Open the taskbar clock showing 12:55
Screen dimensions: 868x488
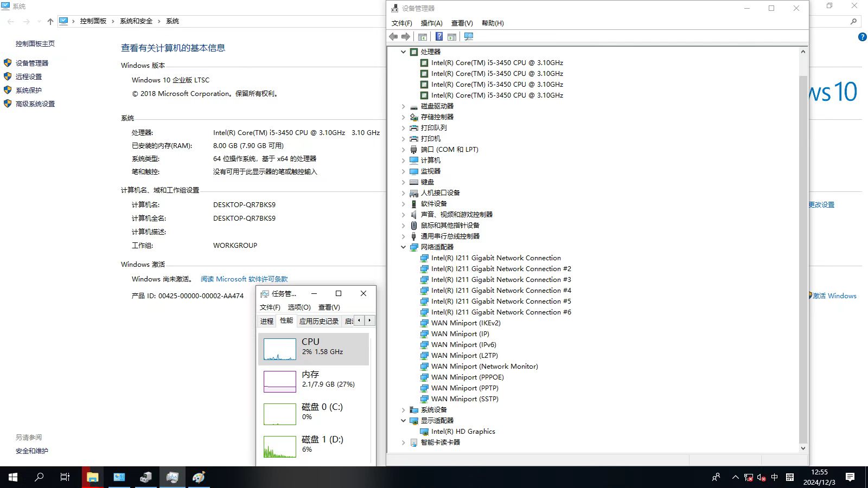819,477
